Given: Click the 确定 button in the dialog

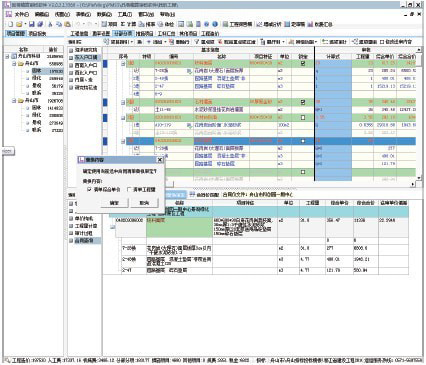Looking at the screenshot, I should point(114,202).
